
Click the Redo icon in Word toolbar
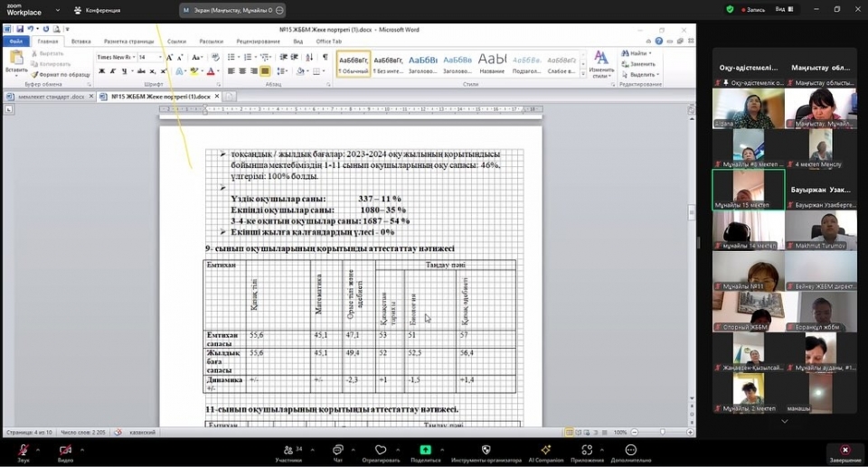[x=46, y=29]
